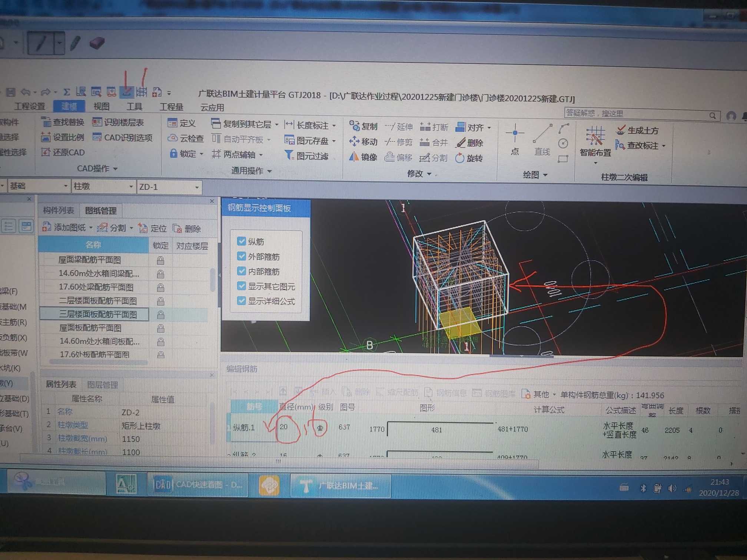Select the 镜像 mirror tool
The height and width of the screenshot is (560, 747).
pos(363,157)
